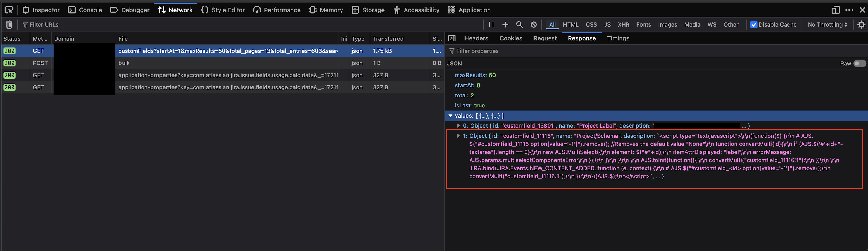
Task: Uncheck Disable Cache checkbox
Action: pyautogui.click(x=754, y=25)
